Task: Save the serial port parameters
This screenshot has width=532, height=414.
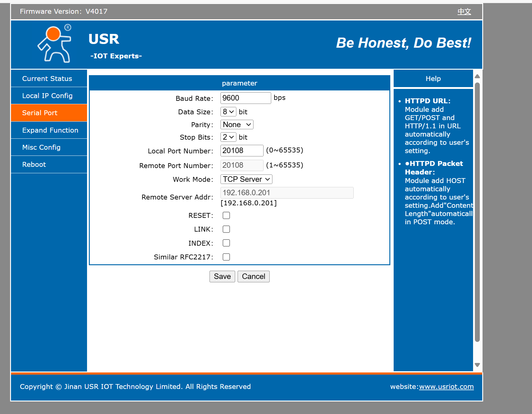Action: point(222,277)
